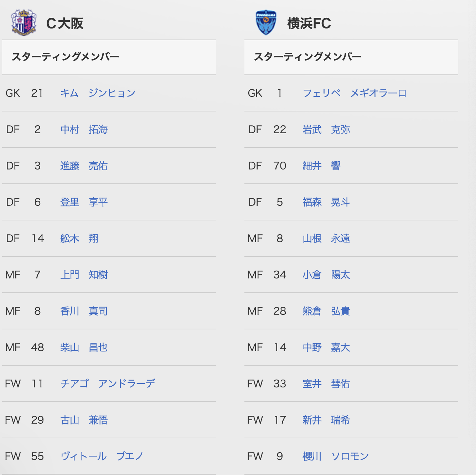Open 舩木 翔 player page

pyautogui.click(x=79, y=238)
